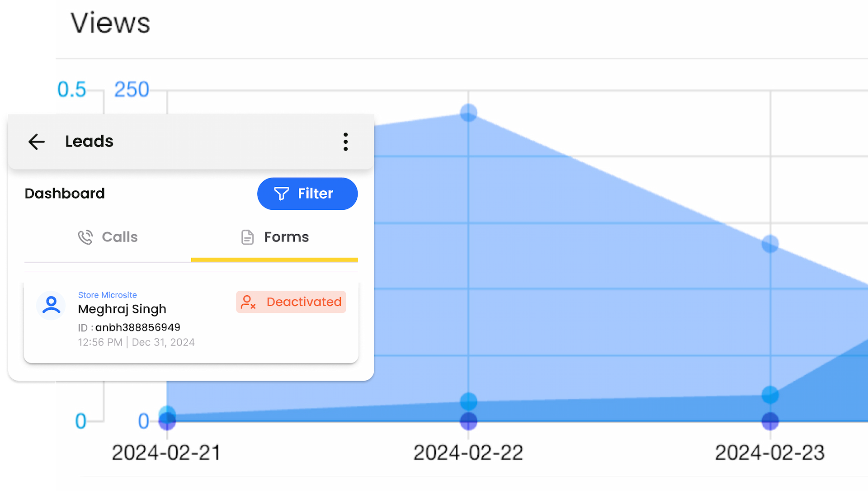
Task: Switch to the Calls tab
Action: 108,237
